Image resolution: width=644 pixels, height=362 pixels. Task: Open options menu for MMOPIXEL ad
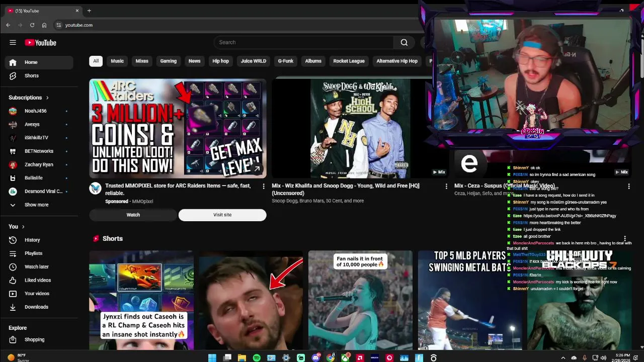pos(263,186)
